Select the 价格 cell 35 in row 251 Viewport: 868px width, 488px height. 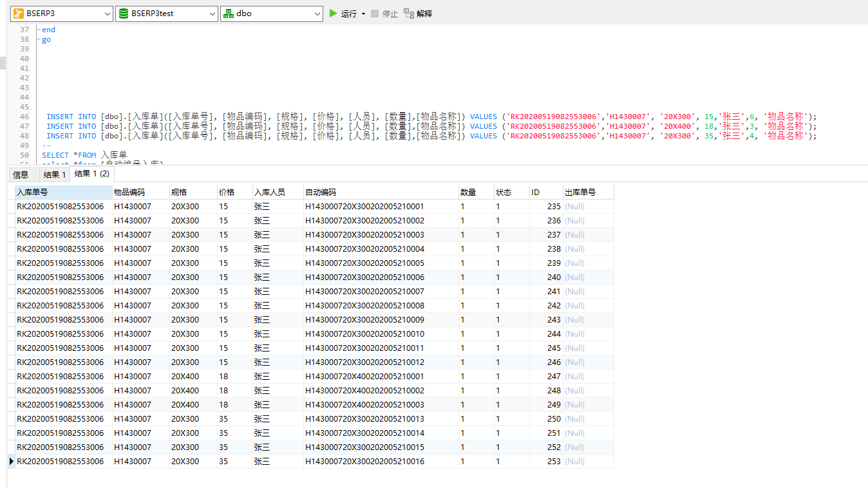[234, 433]
